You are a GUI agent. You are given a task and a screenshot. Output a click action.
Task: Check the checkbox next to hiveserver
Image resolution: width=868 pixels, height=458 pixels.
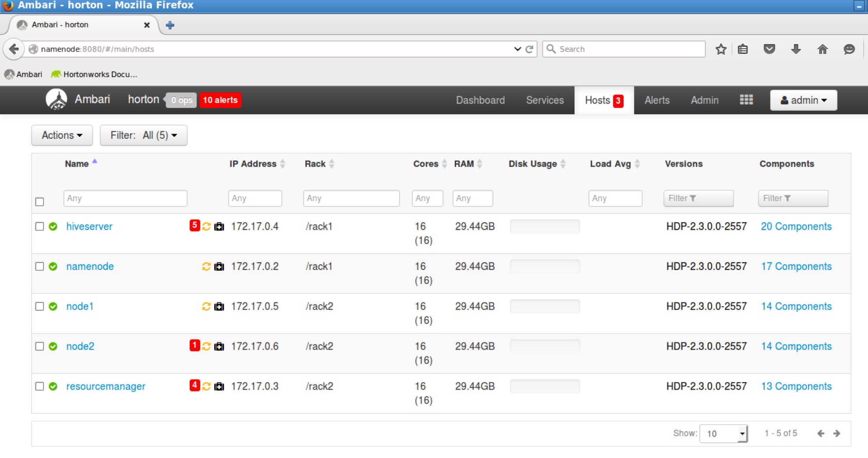coord(40,227)
